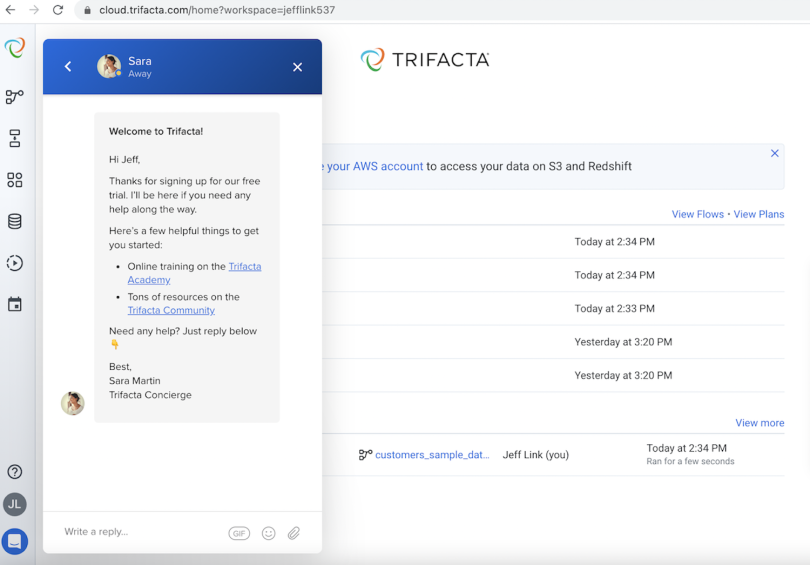Open the Trifacta Academy link
The height and width of the screenshot is (565, 810).
(194, 273)
